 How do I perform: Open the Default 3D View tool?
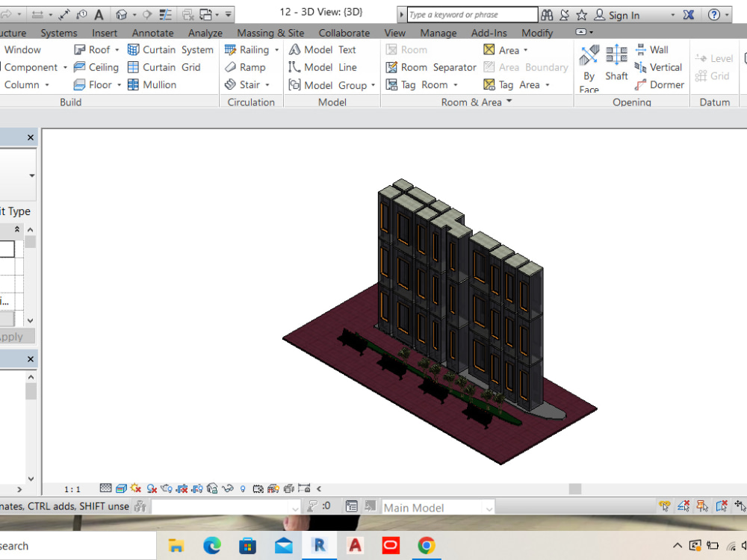coord(120,13)
